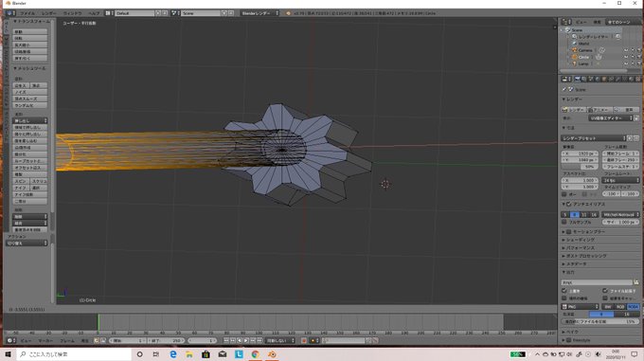Open the File menu in the top bar
The height and width of the screenshot is (361, 644).
(x=27, y=13)
